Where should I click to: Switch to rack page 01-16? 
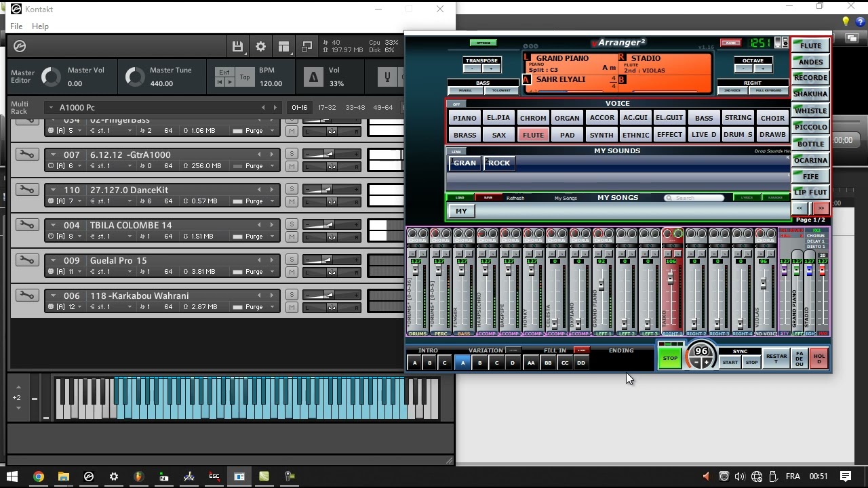(x=299, y=107)
